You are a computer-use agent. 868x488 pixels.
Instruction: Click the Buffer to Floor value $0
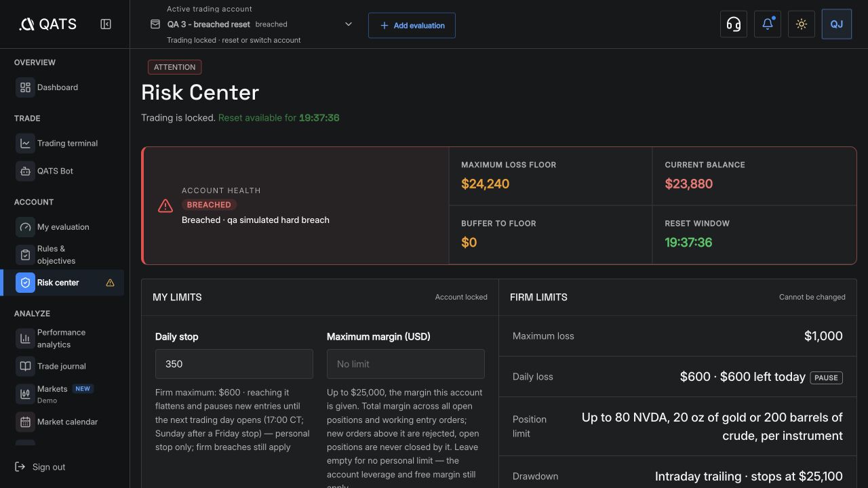[x=469, y=242]
